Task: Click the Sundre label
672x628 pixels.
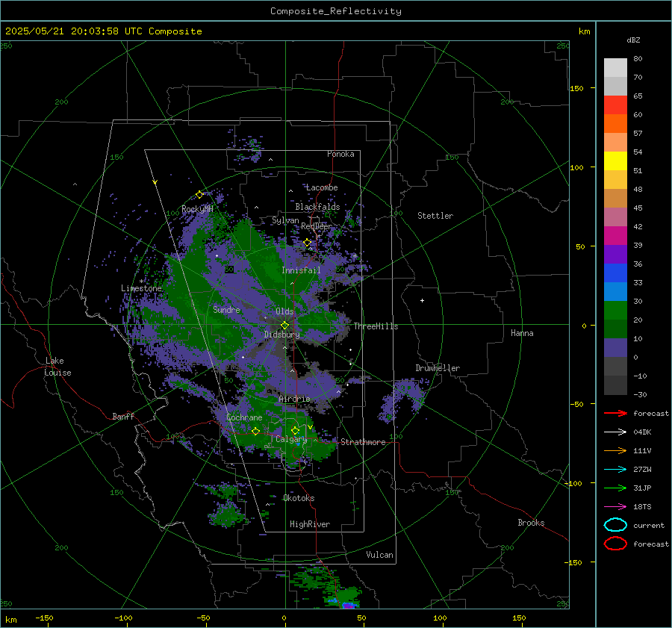Action: click(226, 309)
